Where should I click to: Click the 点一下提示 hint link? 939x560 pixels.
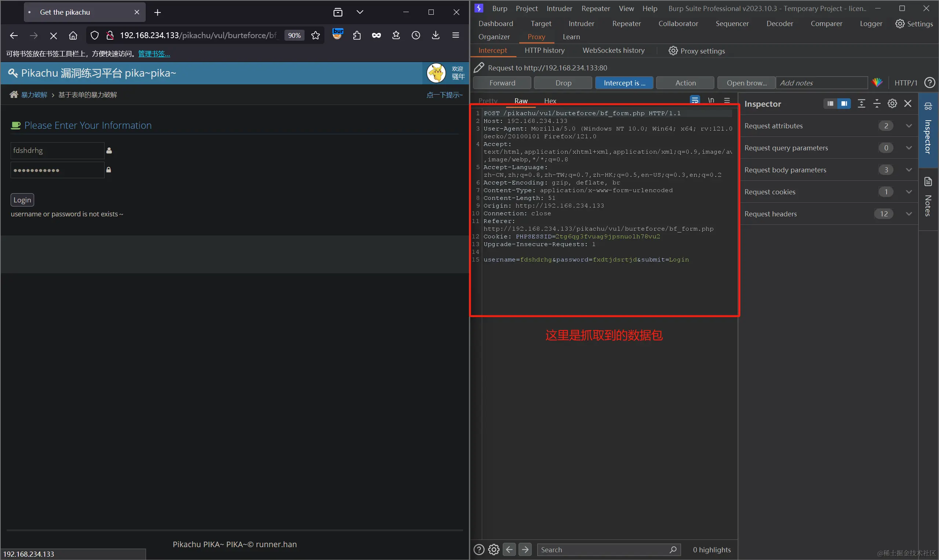(x=444, y=95)
